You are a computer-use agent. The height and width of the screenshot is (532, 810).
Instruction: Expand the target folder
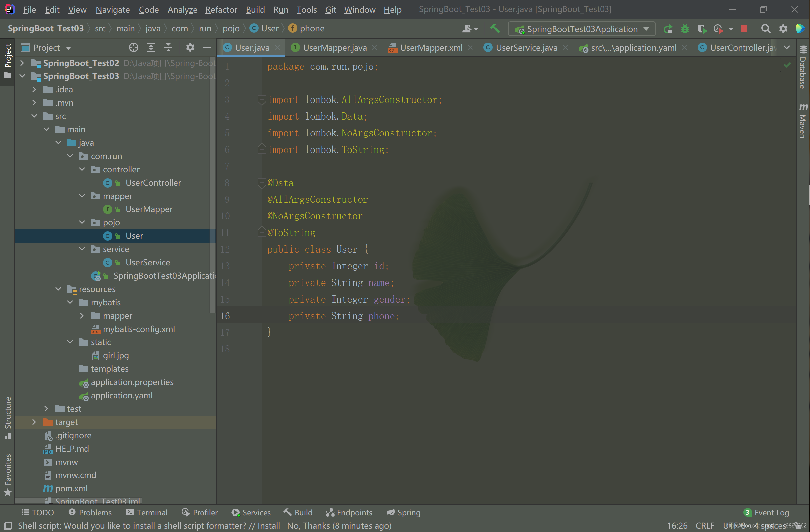34,422
